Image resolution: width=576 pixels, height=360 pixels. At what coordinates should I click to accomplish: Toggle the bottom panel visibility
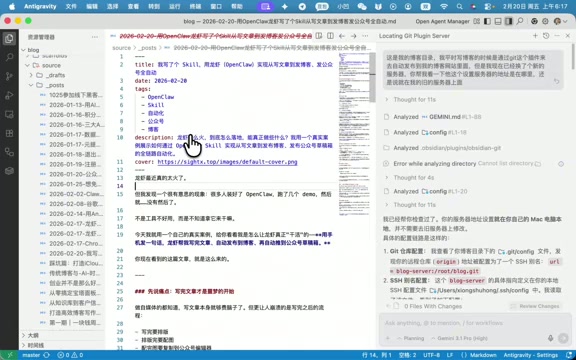pos(498,21)
